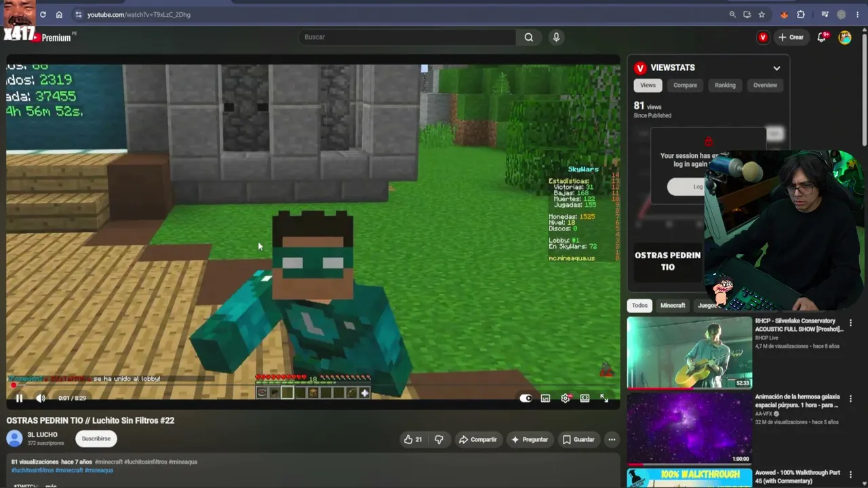This screenshot has height=488, width=868.
Task: Dislike the video
Action: (439, 439)
